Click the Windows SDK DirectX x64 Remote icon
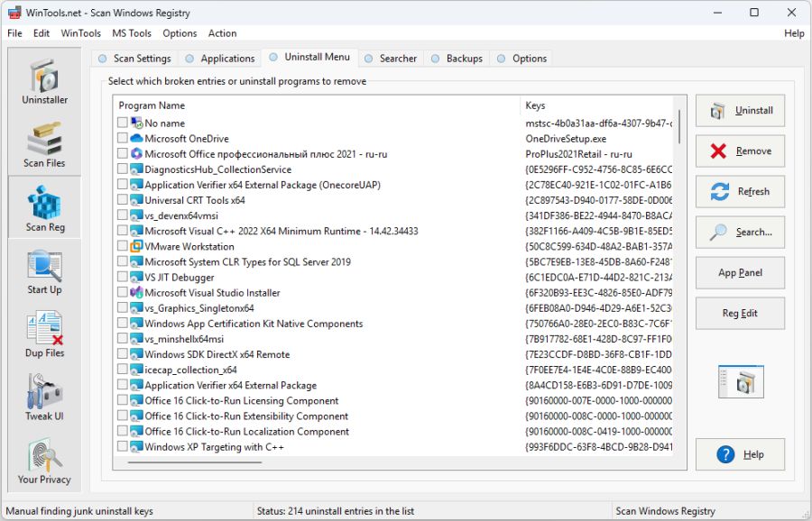Image resolution: width=812 pixels, height=521 pixels. coord(136,354)
